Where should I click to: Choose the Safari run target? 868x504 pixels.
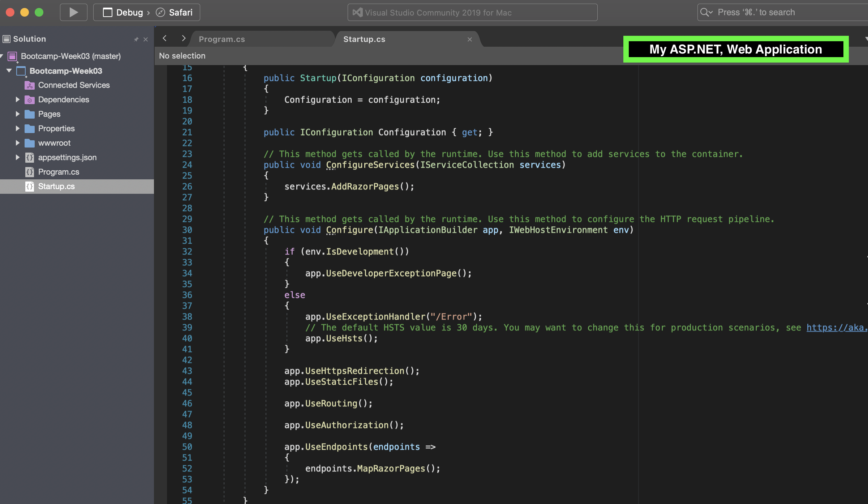pyautogui.click(x=174, y=12)
